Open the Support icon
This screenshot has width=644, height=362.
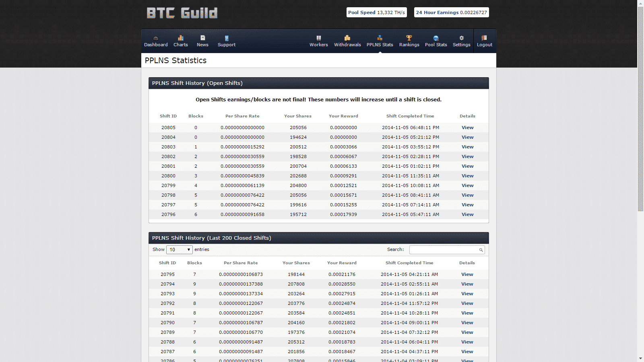(x=227, y=38)
